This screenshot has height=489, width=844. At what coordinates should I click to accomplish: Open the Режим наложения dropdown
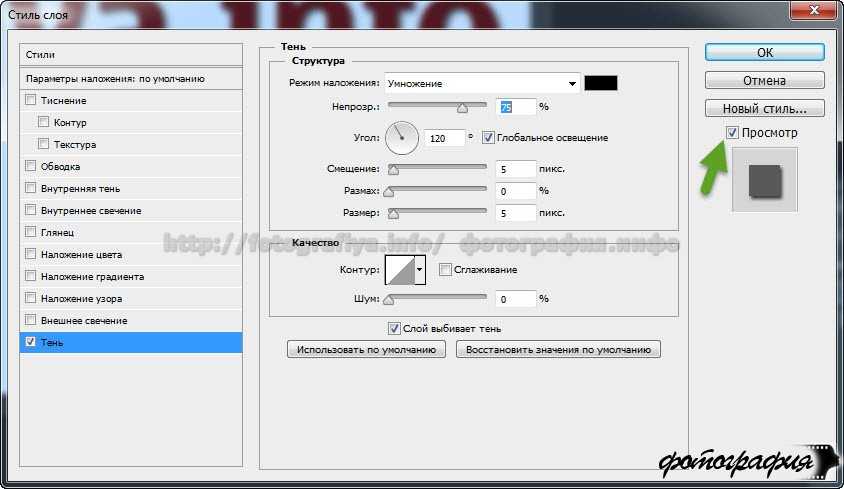(482, 83)
